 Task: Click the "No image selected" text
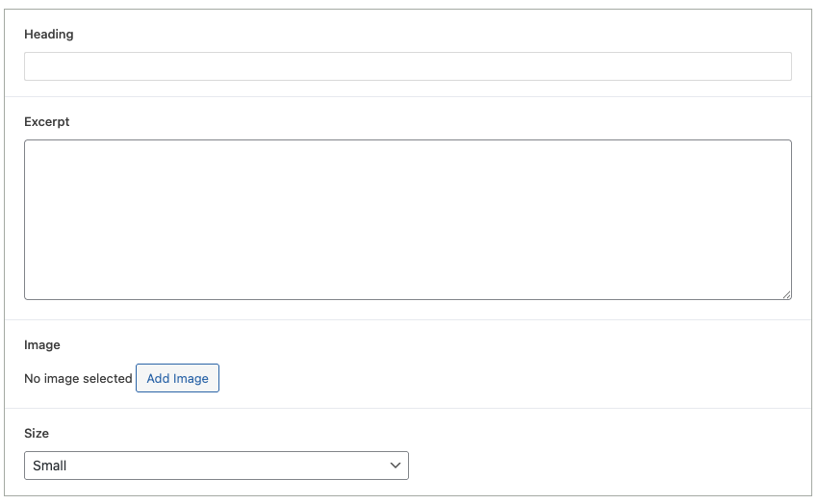(78, 379)
